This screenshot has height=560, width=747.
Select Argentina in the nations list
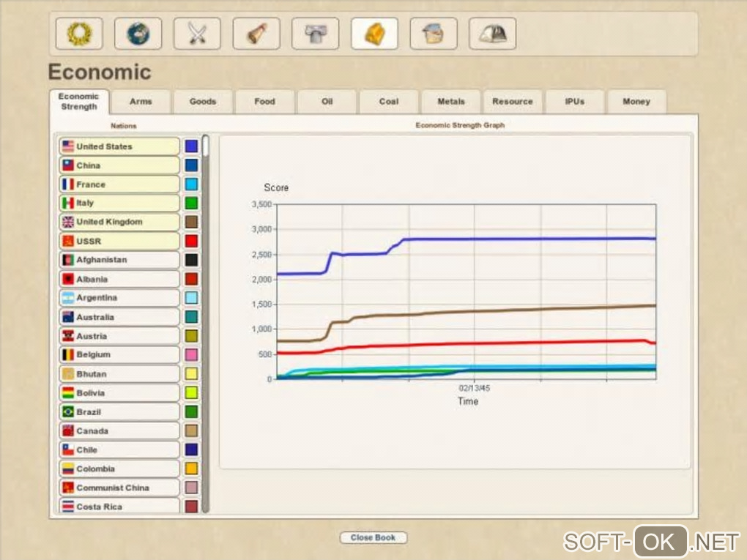(119, 298)
